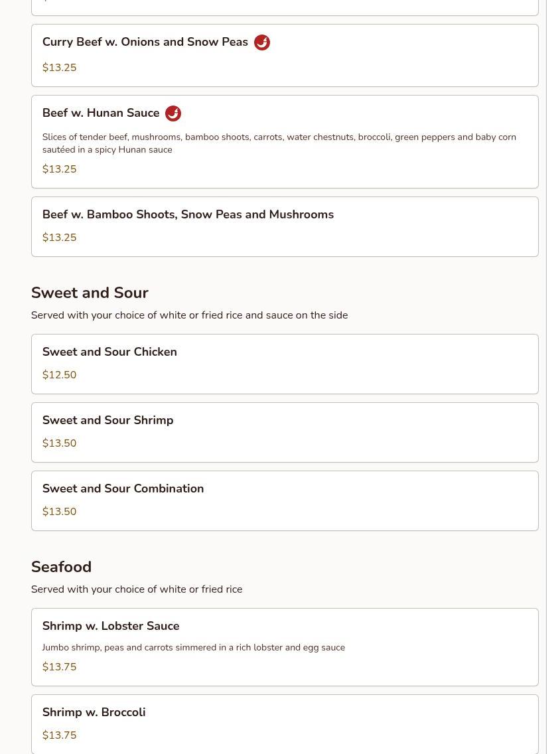
Task: Click the Seafood section heading
Action: (x=61, y=567)
